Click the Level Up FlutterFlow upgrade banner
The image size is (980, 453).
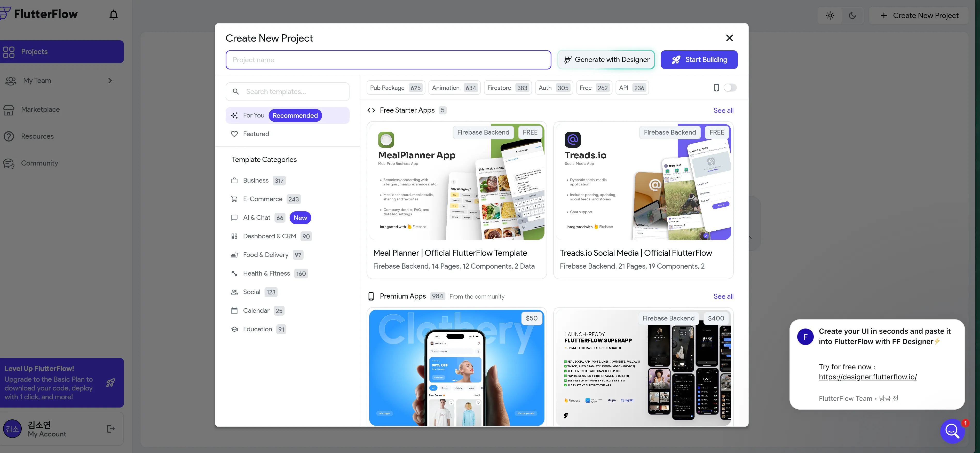[x=62, y=382]
